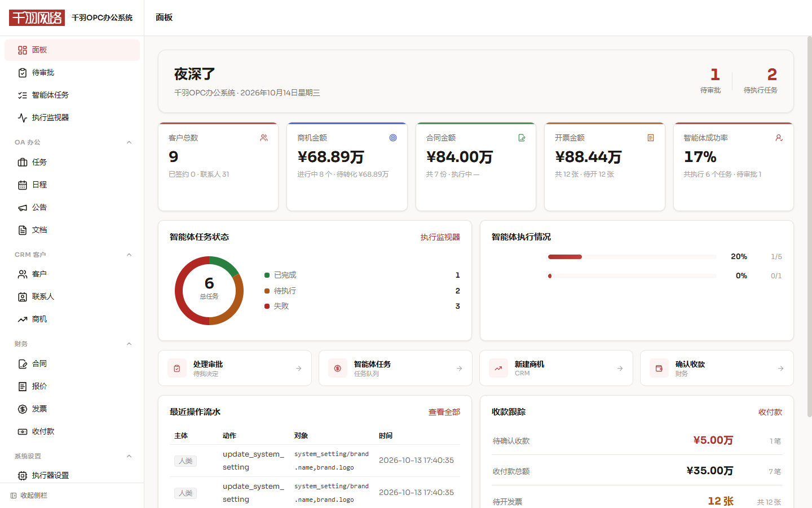
Task: Open 执行监视器 pulse icon in sidebar
Action: 23,117
